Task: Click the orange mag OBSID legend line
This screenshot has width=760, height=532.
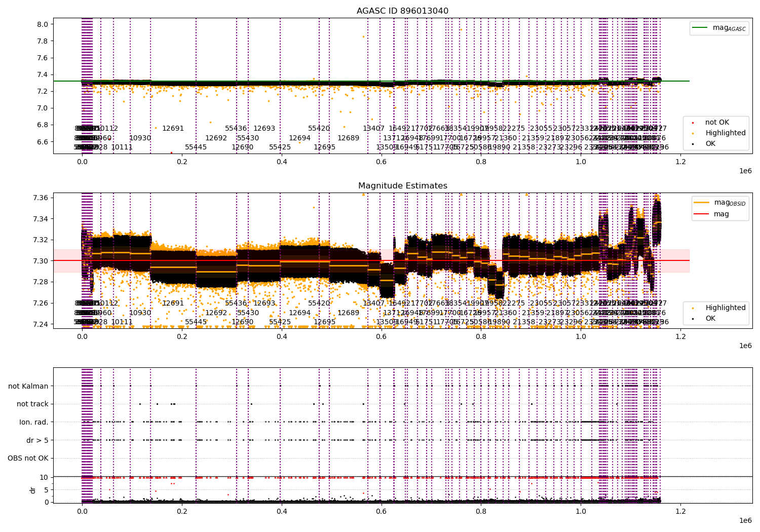Action: coord(701,202)
